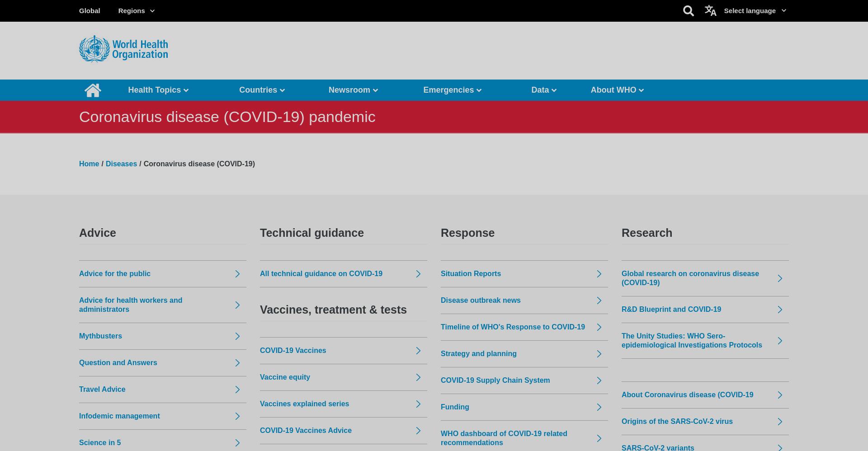Open the search magnifier icon

pyautogui.click(x=688, y=11)
